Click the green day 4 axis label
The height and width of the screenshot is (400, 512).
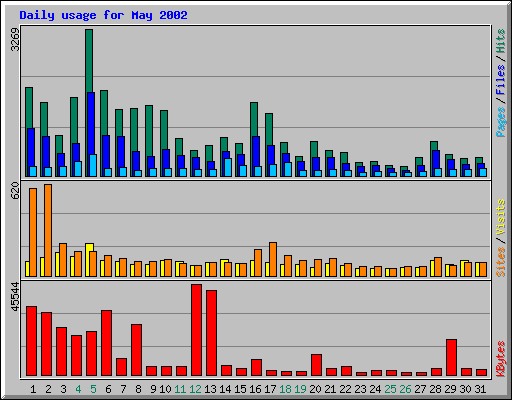coord(78,389)
